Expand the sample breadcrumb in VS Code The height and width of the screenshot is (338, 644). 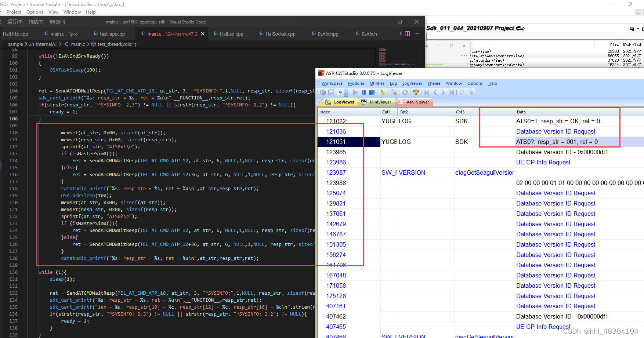click(15, 44)
